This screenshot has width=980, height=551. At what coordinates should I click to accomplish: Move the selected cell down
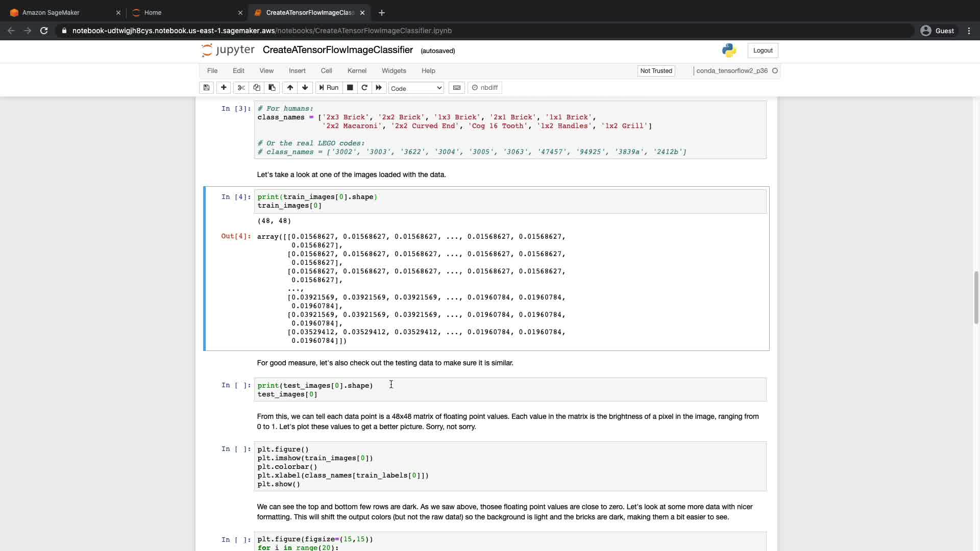click(305, 88)
